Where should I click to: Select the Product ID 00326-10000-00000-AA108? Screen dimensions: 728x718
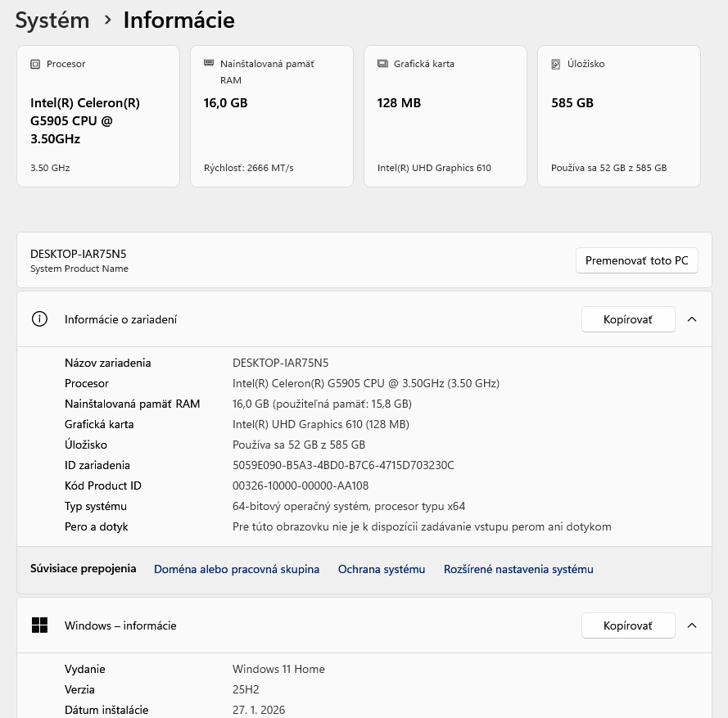(301, 485)
